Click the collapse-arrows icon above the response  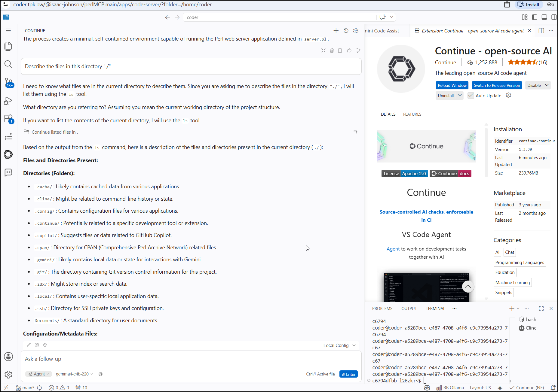(323, 50)
